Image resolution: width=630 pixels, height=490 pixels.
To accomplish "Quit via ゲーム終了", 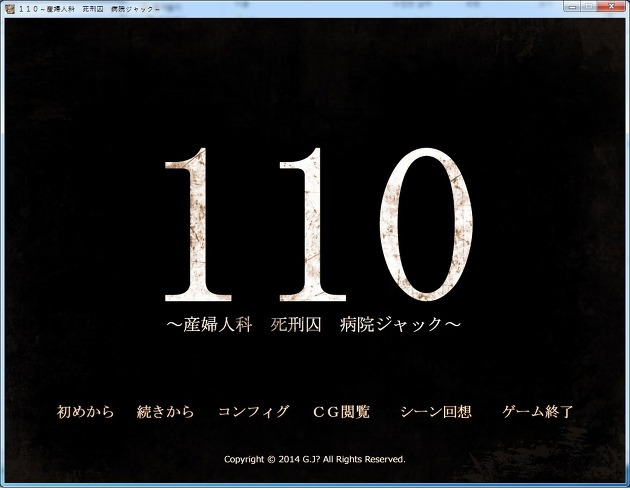I will click(x=538, y=412).
